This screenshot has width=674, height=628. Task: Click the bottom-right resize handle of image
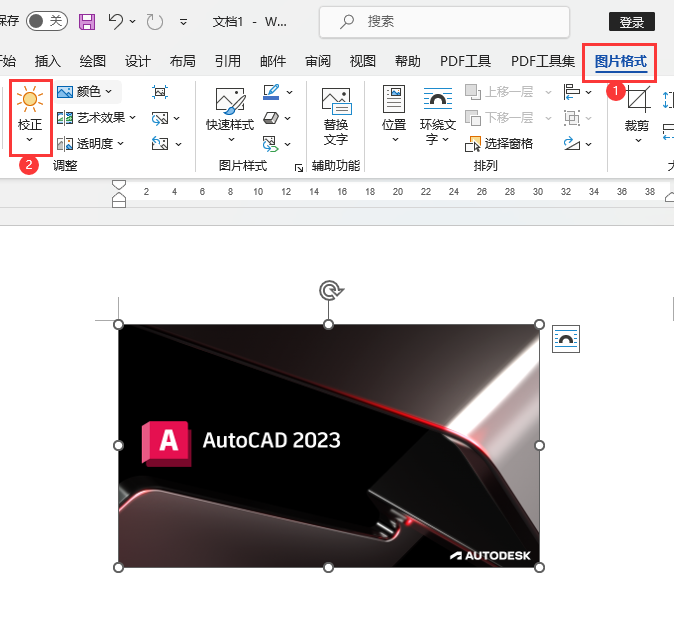tap(539, 567)
